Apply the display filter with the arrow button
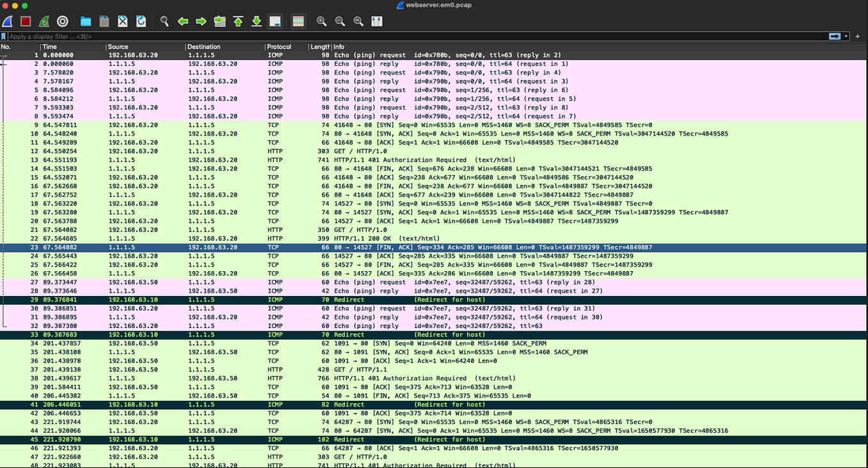The width and height of the screenshot is (868, 468). [835, 36]
